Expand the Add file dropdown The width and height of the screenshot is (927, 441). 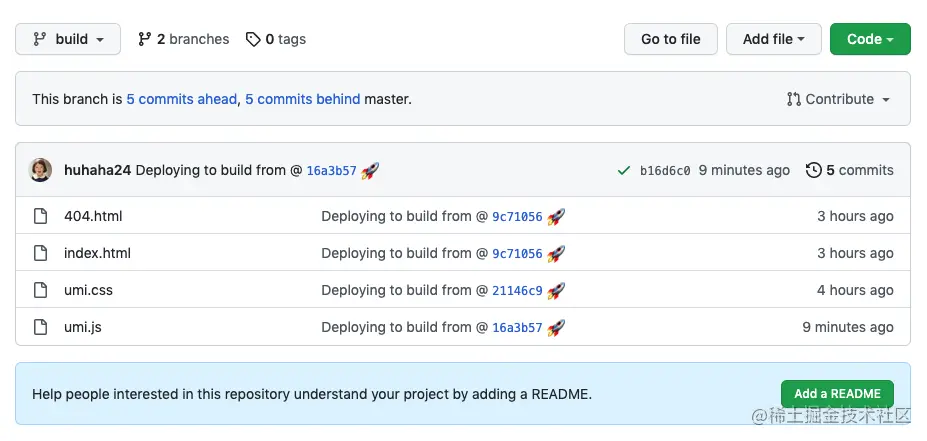tap(773, 39)
